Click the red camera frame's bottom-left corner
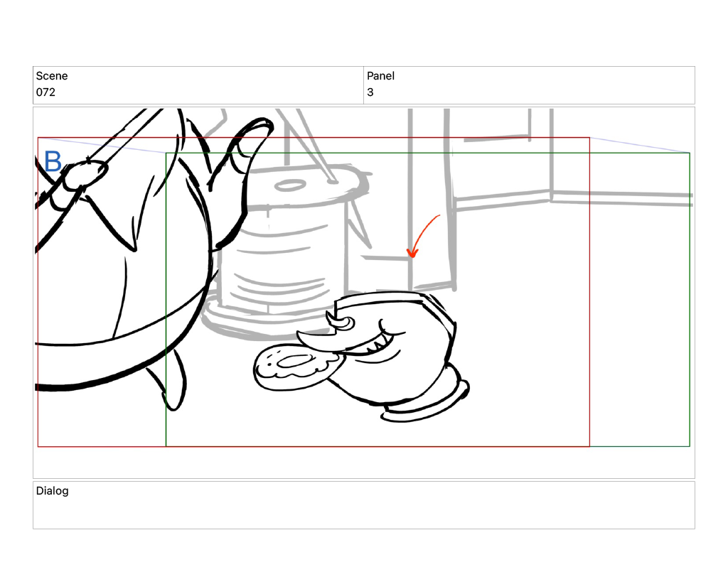 [x=38, y=446]
